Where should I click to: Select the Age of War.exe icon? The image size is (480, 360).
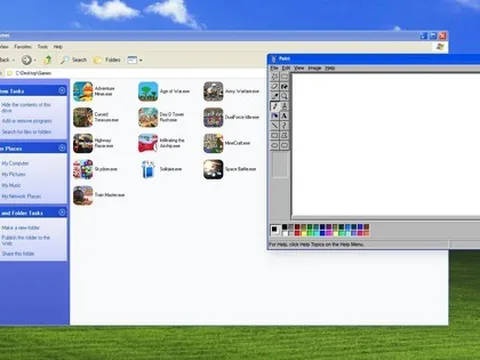click(x=148, y=91)
